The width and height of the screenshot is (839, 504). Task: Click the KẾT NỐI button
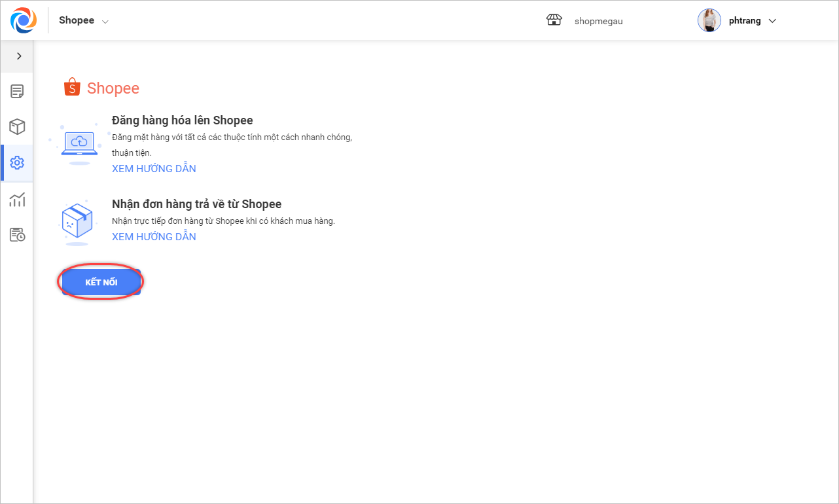(x=101, y=282)
